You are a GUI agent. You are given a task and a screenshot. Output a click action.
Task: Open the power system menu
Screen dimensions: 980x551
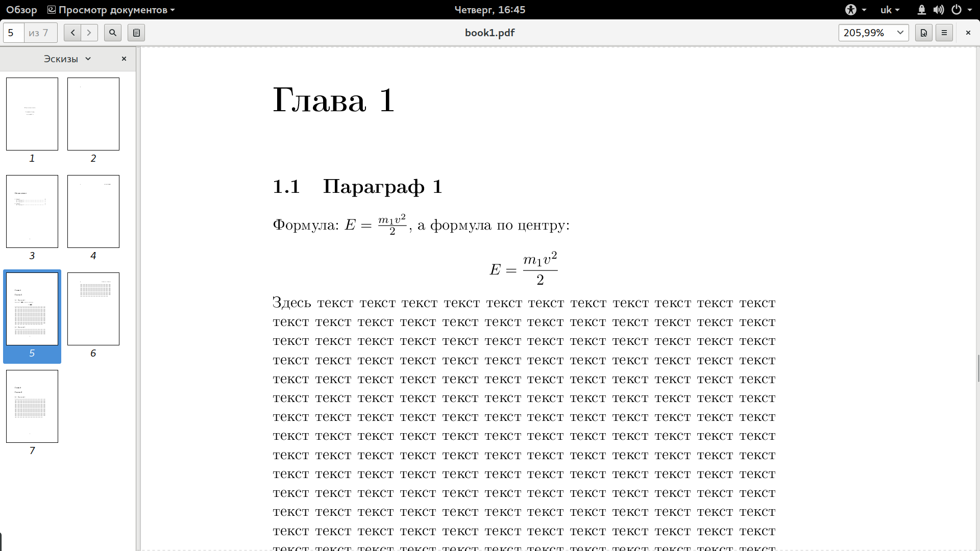pyautogui.click(x=961, y=10)
